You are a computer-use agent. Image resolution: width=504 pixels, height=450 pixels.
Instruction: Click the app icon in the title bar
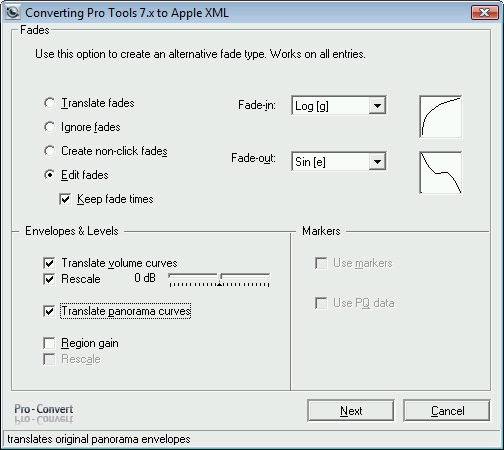(13, 13)
